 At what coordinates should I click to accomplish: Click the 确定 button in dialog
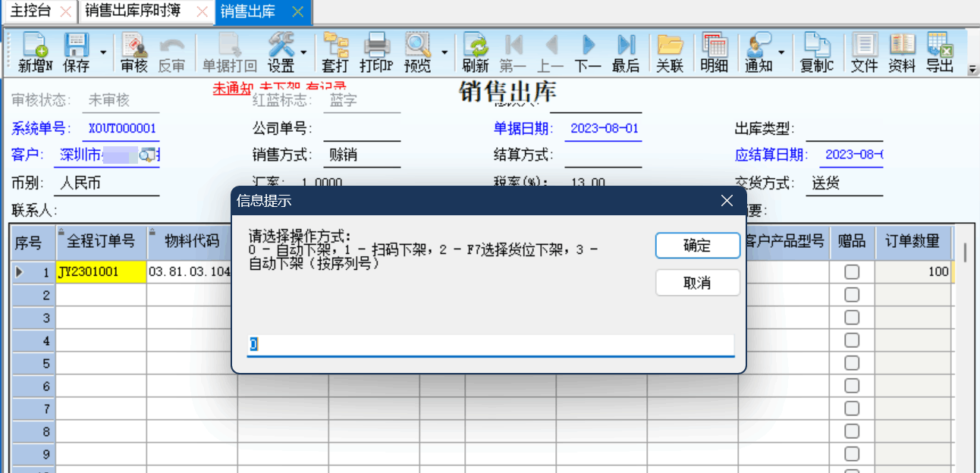[697, 246]
